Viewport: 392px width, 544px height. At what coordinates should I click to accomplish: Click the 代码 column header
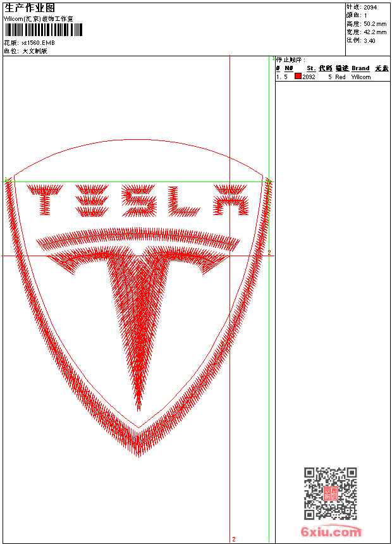coord(326,68)
